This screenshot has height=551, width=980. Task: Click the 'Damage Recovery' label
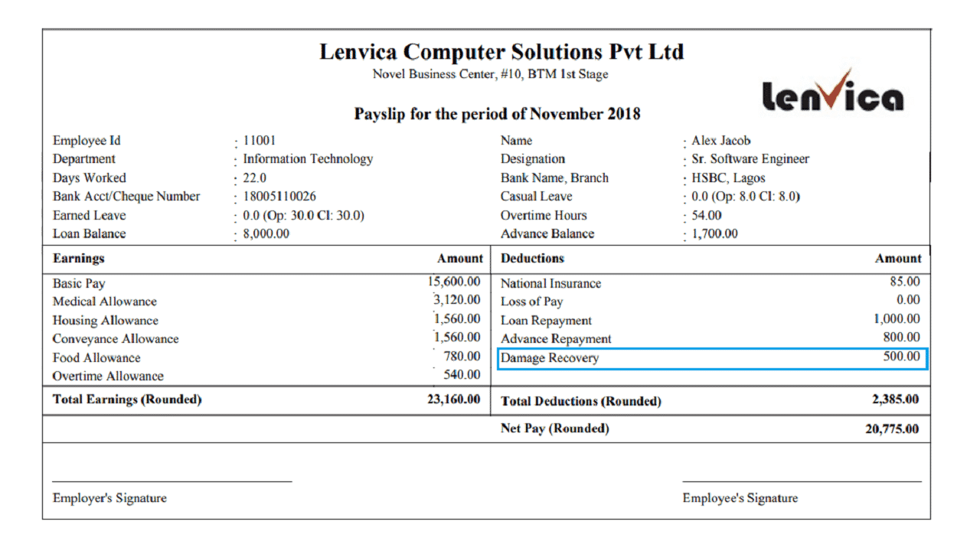[550, 358]
